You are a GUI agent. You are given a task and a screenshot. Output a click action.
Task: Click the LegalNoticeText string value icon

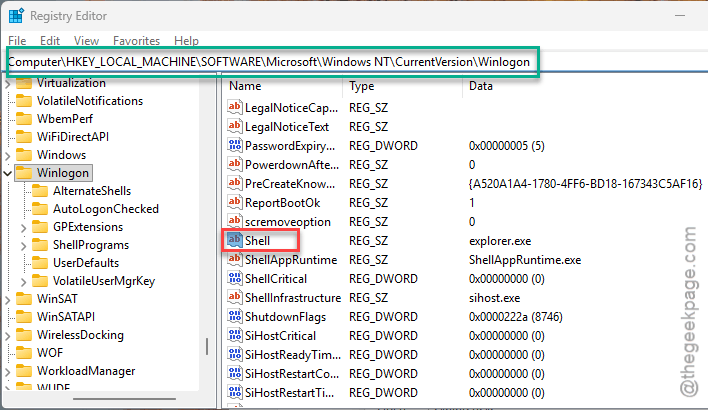(x=234, y=126)
